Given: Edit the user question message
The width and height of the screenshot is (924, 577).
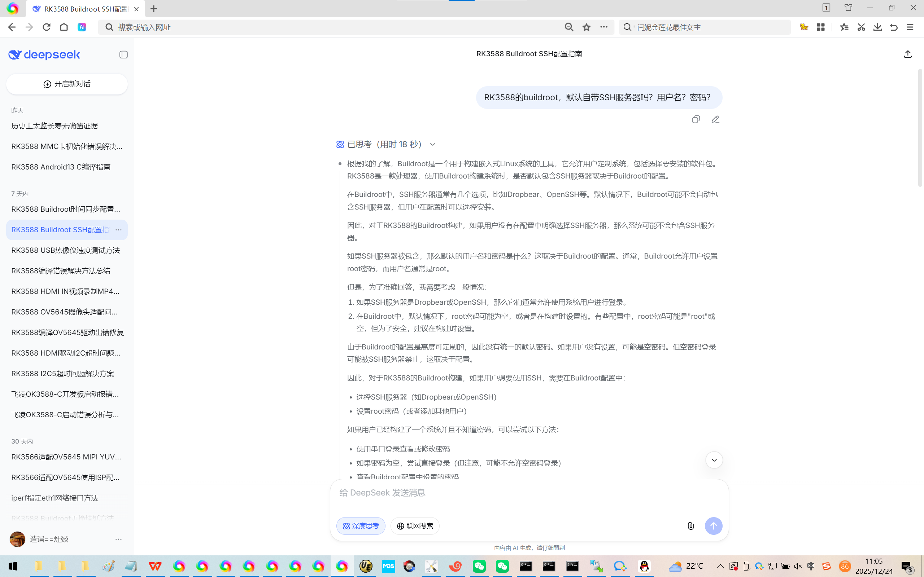Looking at the screenshot, I should (715, 119).
